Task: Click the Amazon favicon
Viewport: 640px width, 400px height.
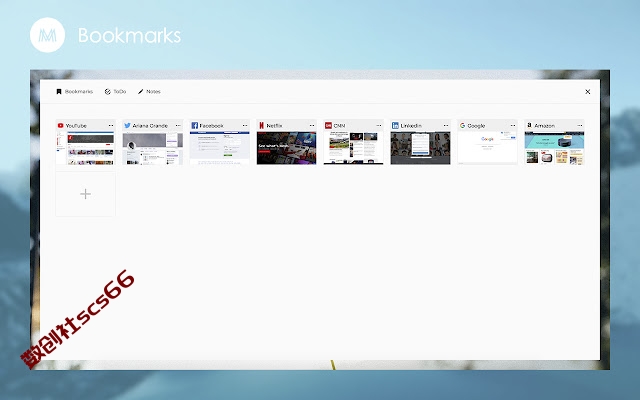Action: coord(529,125)
